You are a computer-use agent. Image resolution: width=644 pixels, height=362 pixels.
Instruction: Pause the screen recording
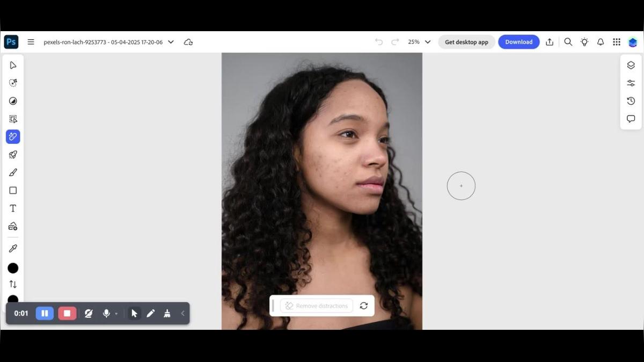click(x=45, y=313)
